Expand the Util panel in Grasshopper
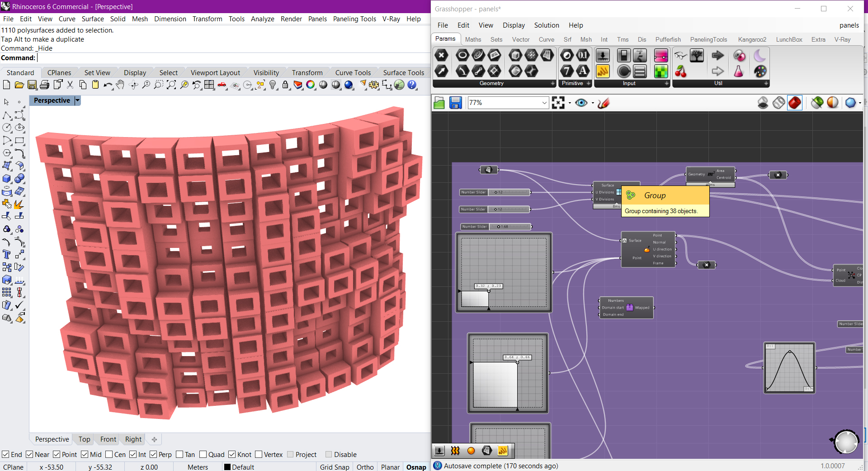868x471 pixels. pyautogui.click(x=766, y=84)
